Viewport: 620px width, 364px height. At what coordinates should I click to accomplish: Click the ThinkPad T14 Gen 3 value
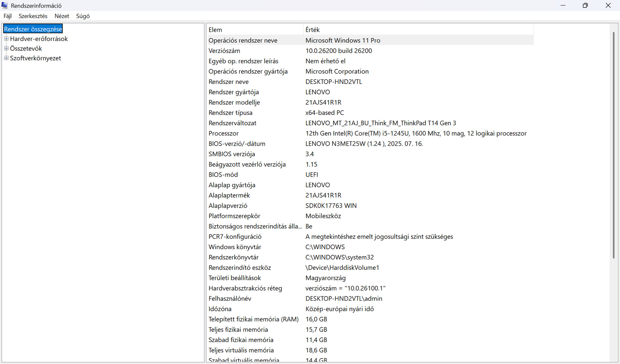point(381,123)
